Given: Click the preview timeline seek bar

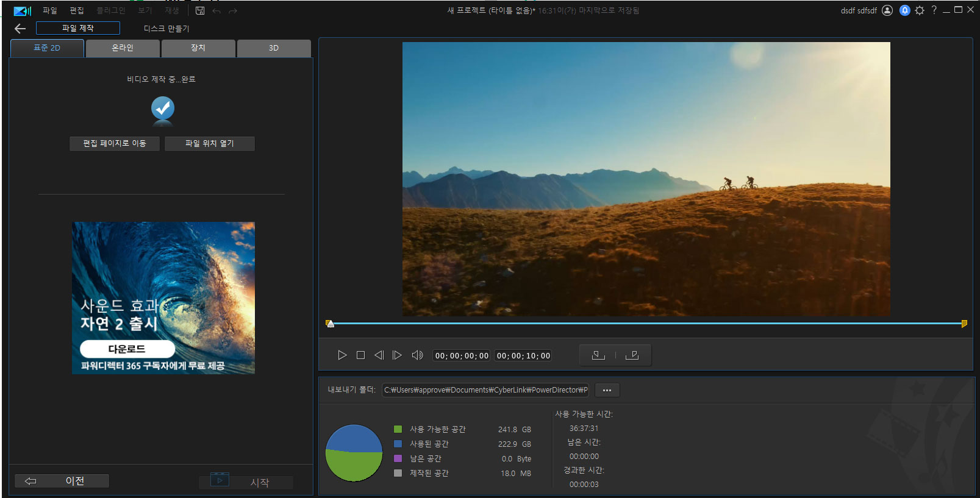Looking at the screenshot, I should click(646, 324).
